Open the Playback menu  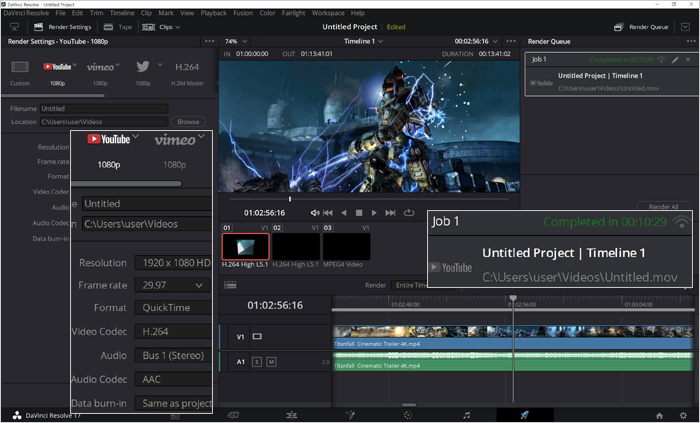coord(213,13)
